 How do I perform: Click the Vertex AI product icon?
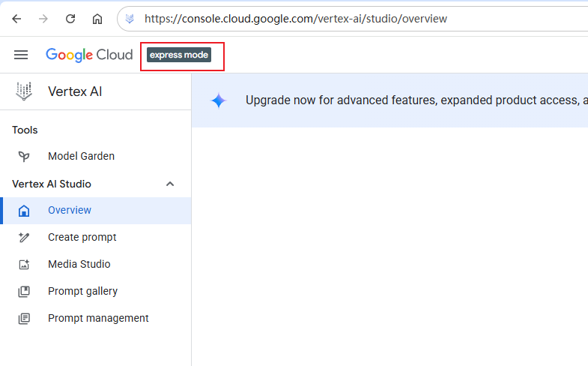tap(24, 91)
